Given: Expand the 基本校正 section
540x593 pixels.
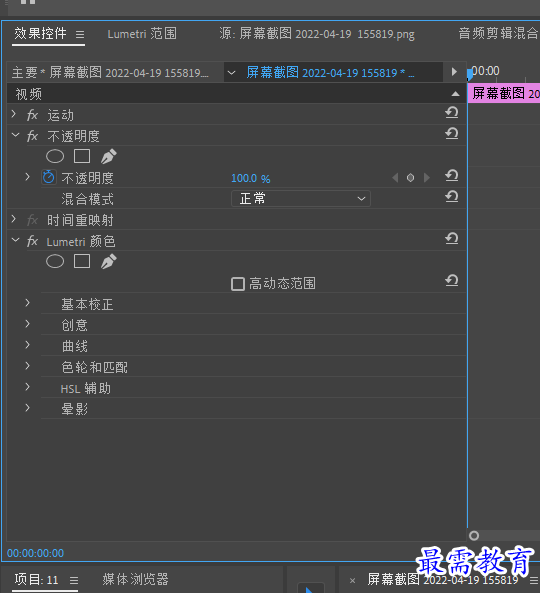Looking at the screenshot, I should [28, 303].
